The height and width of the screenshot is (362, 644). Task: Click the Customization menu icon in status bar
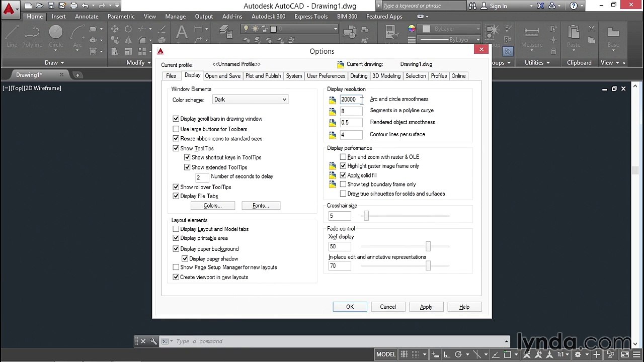click(636, 354)
